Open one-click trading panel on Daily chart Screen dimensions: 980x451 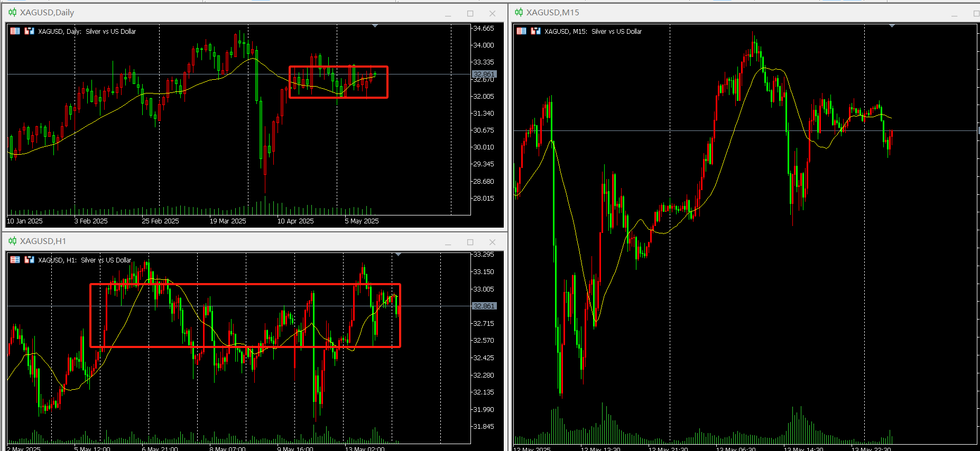tap(15, 31)
